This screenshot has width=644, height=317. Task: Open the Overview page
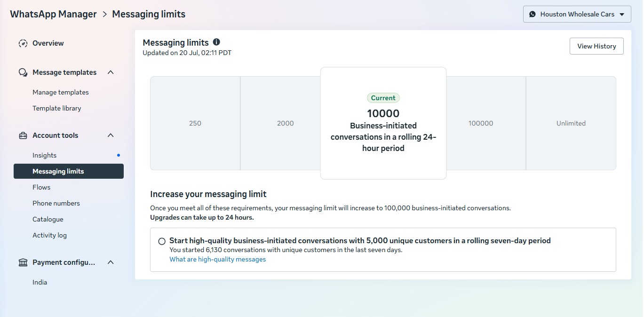click(x=48, y=43)
